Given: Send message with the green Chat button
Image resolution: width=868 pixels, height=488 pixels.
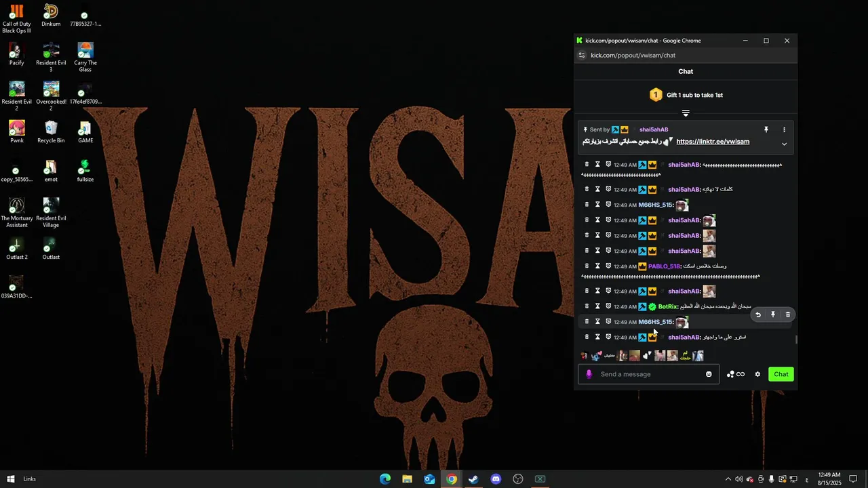Looking at the screenshot, I should (781, 374).
